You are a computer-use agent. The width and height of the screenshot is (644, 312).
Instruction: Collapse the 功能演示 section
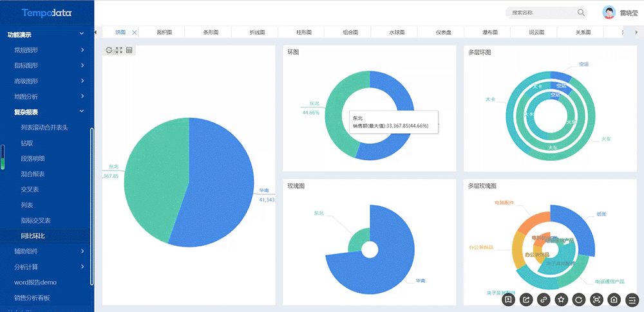point(82,34)
